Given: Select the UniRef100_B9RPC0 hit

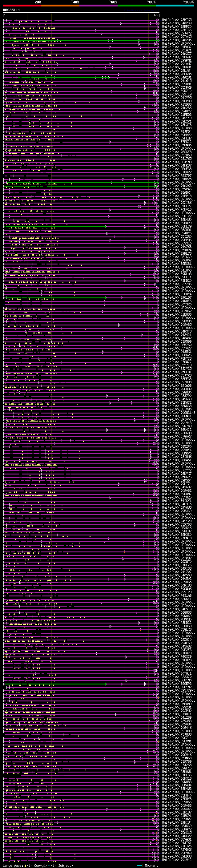Looking at the screenshot, I should point(177,27).
